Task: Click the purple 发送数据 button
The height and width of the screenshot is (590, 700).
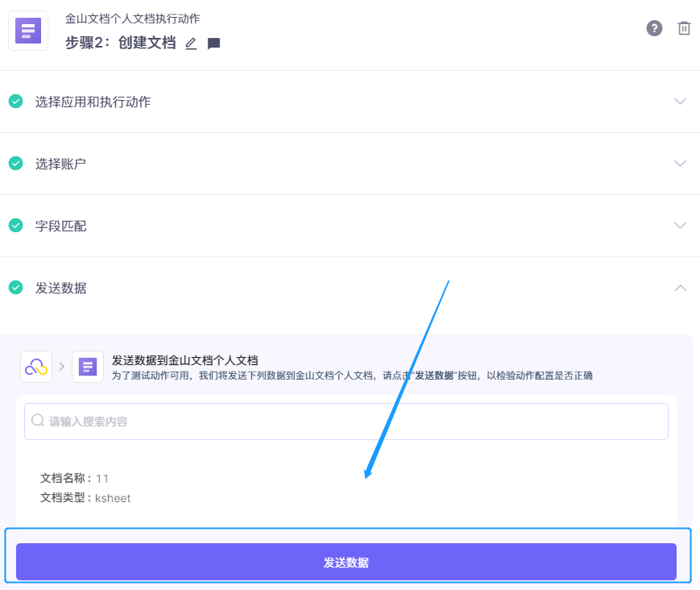Action: tap(346, 562)
